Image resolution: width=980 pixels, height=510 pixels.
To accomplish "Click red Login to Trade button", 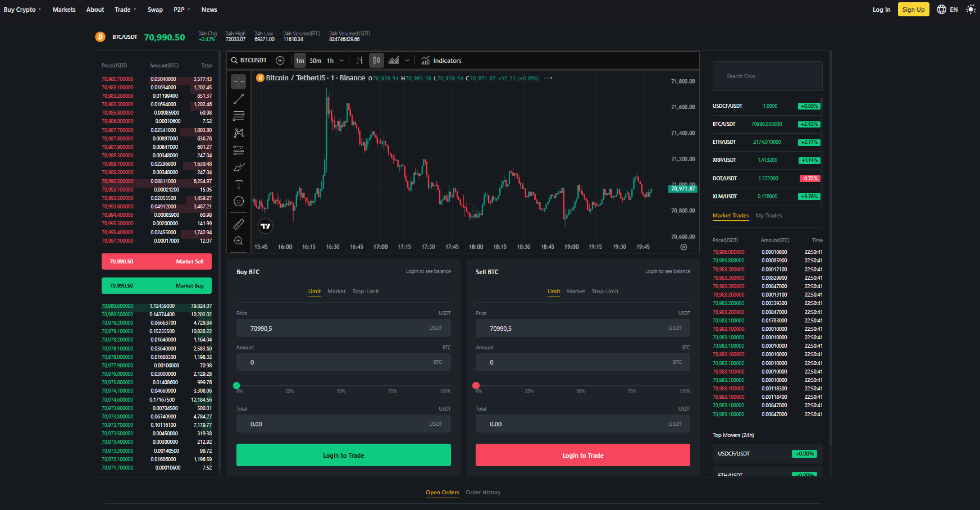I will pos(583,455).
